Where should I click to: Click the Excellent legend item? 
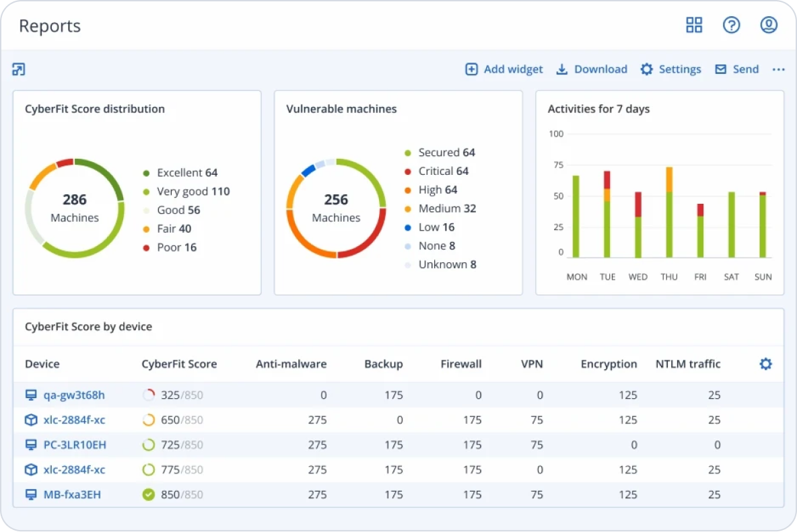pos(180,173)
